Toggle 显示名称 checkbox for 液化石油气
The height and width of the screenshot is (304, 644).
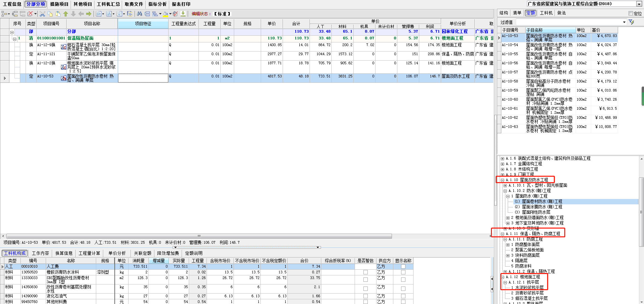[403, 296]
